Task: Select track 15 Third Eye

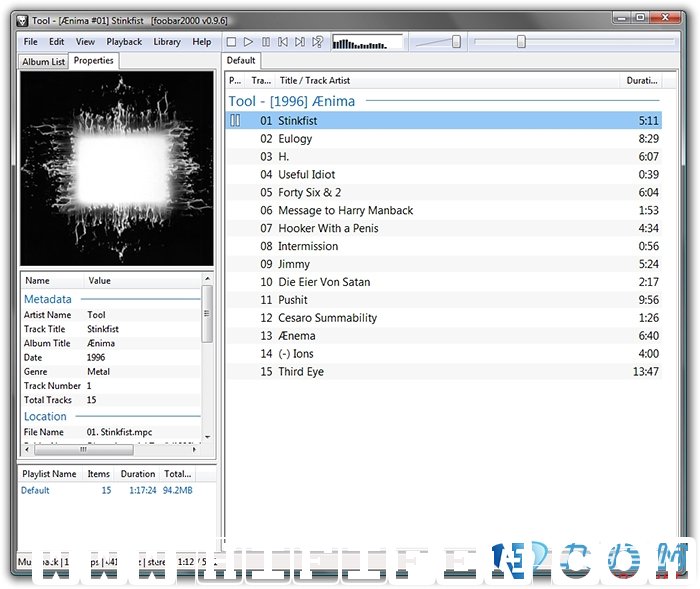Action: (444, 372)
